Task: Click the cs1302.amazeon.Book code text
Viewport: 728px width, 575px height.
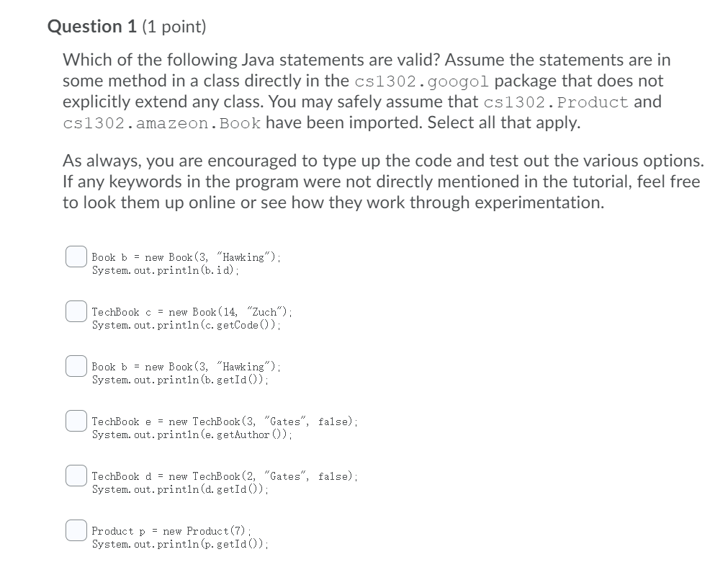Action: (161, 122)
